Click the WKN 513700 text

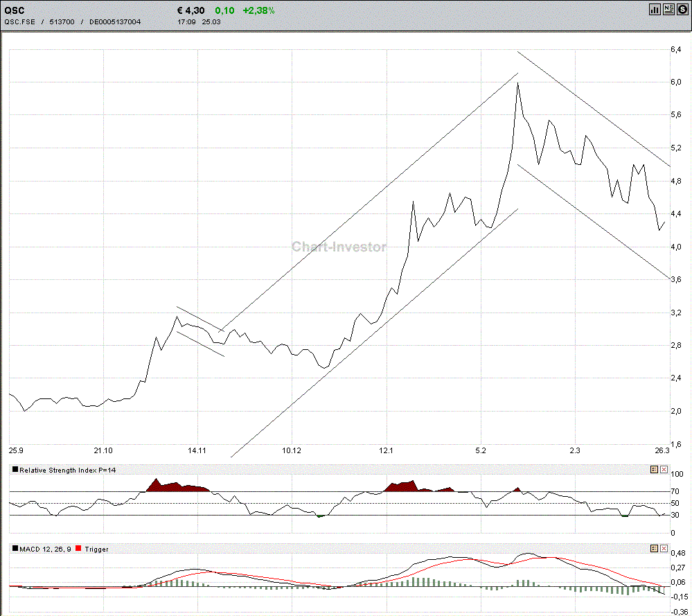pos(62,21)
